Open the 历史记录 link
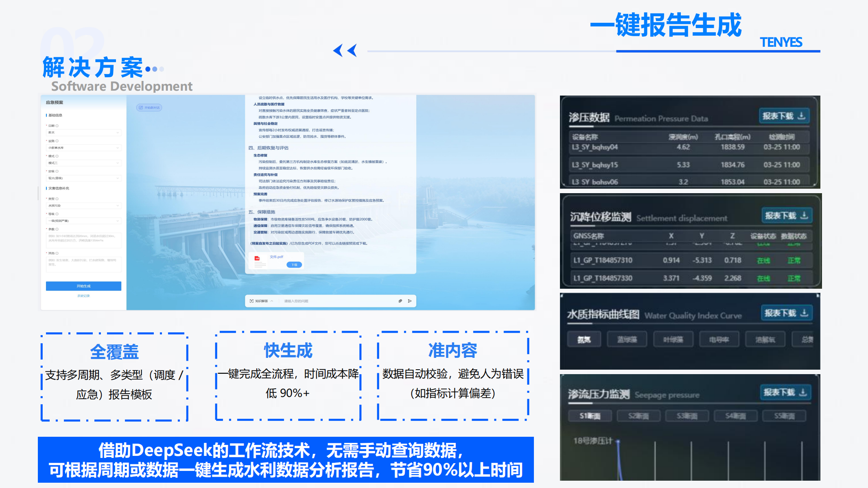 [x=83, y=296]
